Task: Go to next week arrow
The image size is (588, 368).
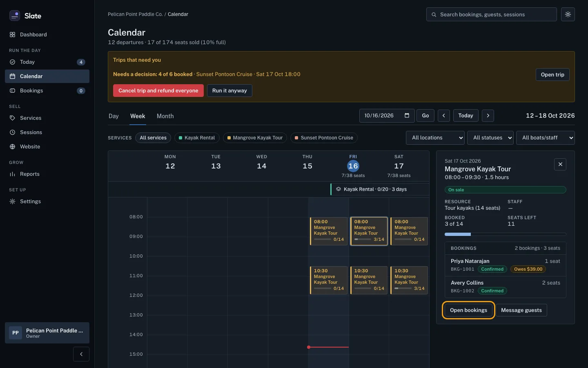Action: coord(488,116)
